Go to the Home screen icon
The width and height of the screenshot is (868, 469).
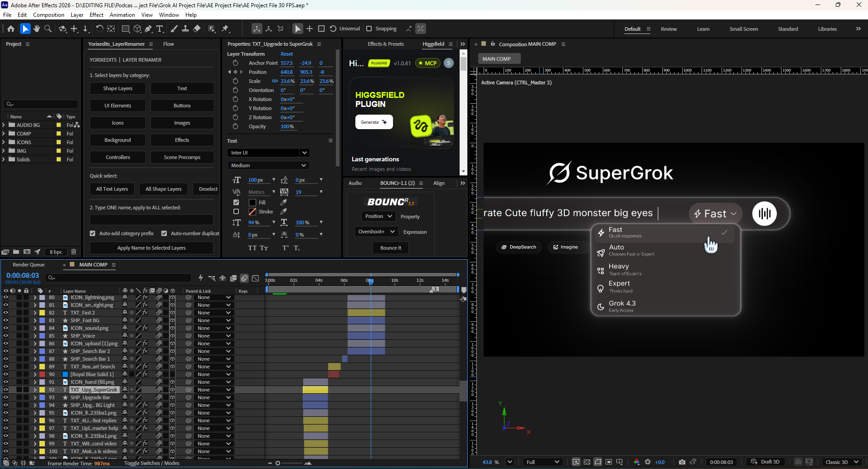[x=11, y=29]
